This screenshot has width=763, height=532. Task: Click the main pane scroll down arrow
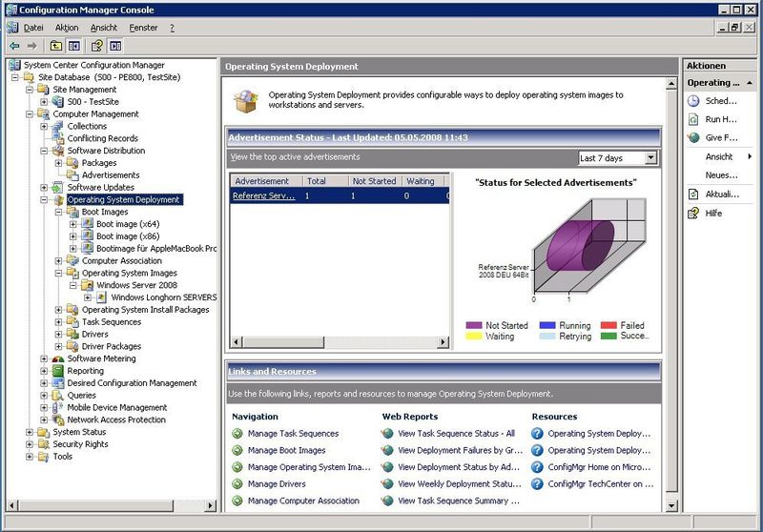tap(671, 505)
